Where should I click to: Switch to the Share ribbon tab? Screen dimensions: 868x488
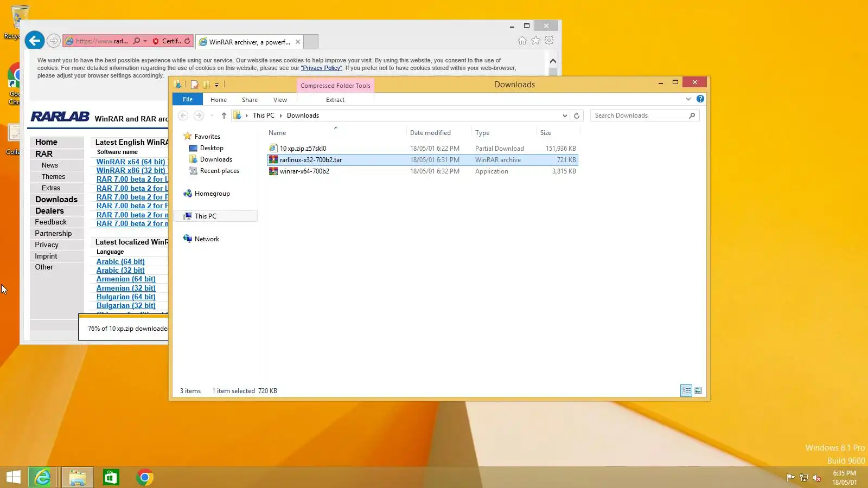[x=250, y=100]
